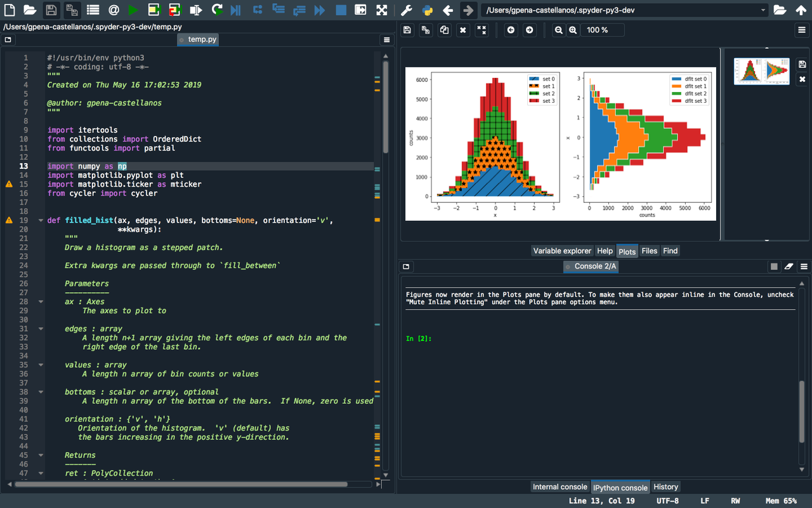Clear the console with the eraser icon
812x508 pixels.
click(x=789, y=267)
